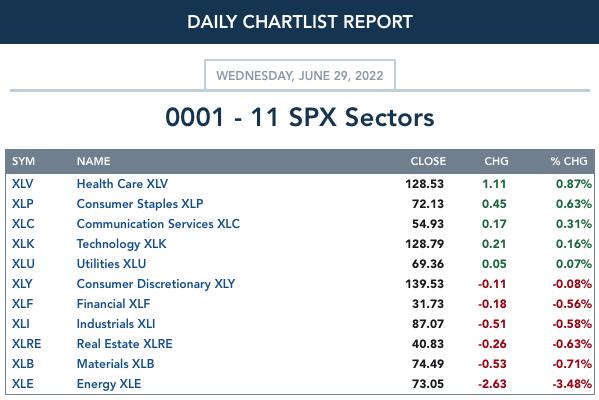Click the CLOSE column header
The image size is (599, 400).
click(x=428, y=161)
